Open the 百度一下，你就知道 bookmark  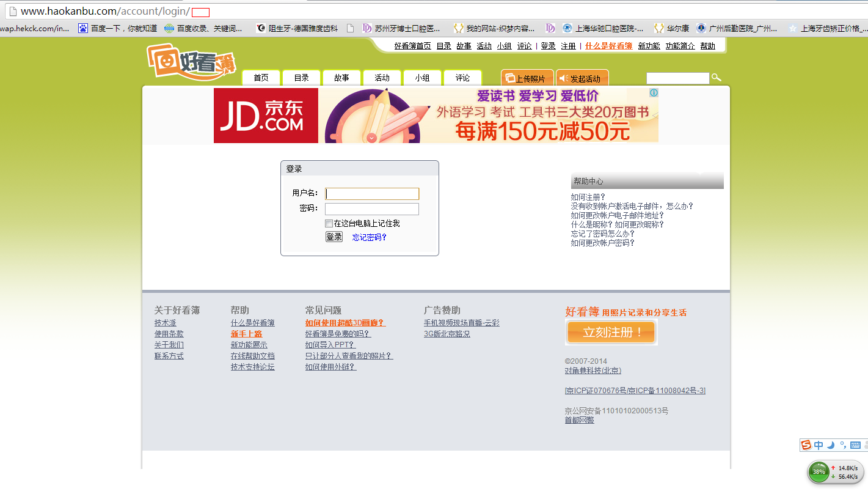[117, 28]
